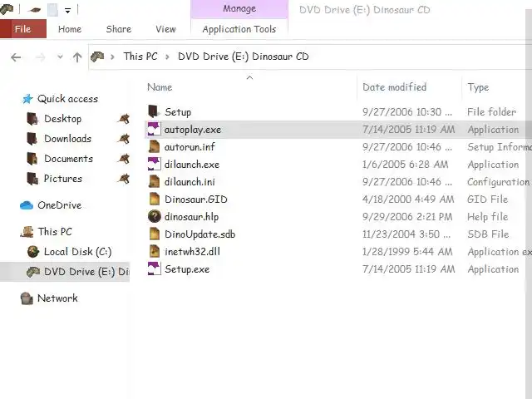Click the Documents folder icon in sidebar
Viewport: 532px width, 399px height.
coord(32,159)
